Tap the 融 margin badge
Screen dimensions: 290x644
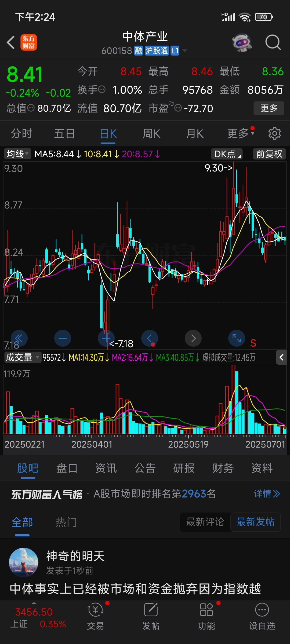click(x=139, y=51)
